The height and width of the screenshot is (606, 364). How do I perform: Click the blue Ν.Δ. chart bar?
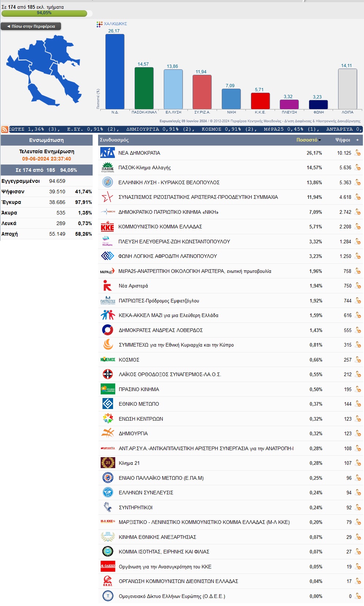click(x=115, y=72)
